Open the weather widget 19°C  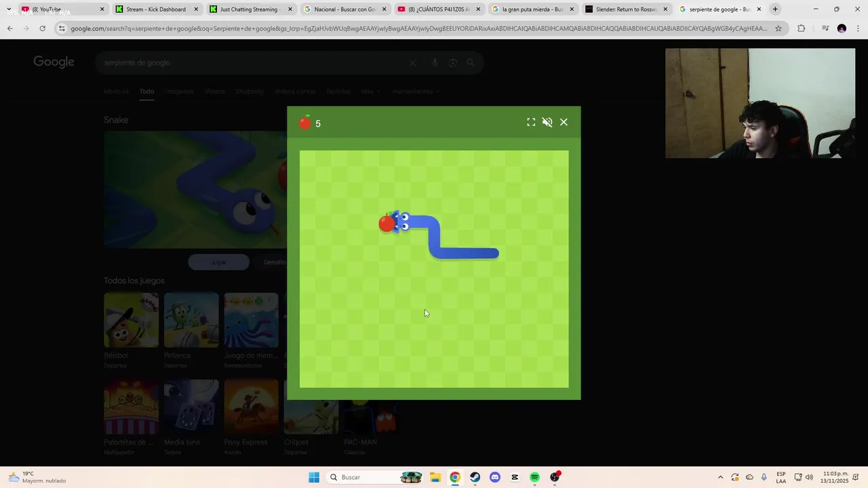click(x=37, y=477)
